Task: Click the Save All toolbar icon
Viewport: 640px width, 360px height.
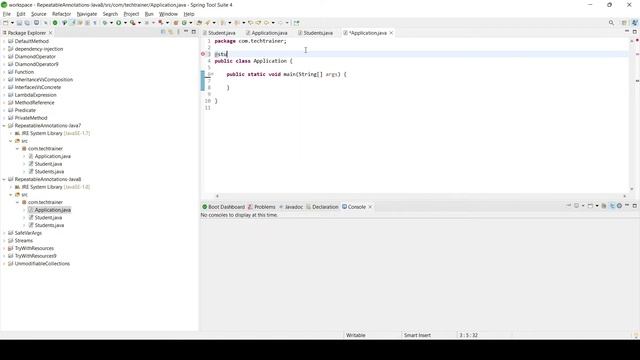Action: pyautogui.click(x=27, y=23)
